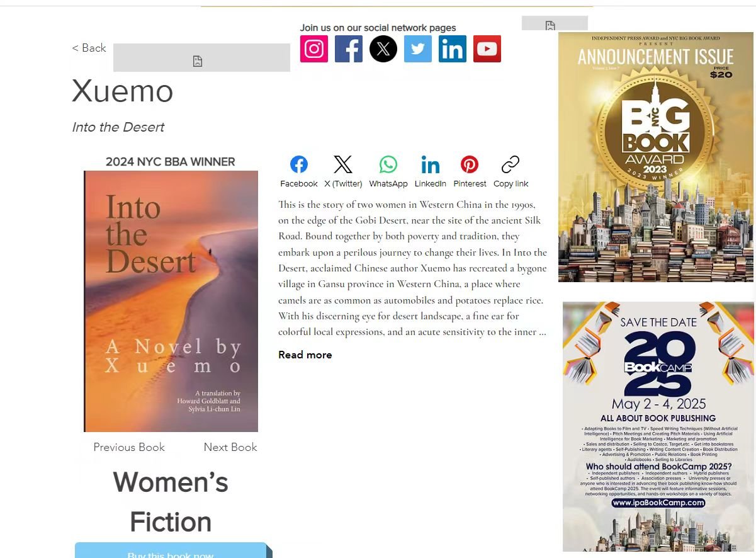Open the BookCamp 2025 save the date banner
The image size is (756, 558).
pos(658,426)
